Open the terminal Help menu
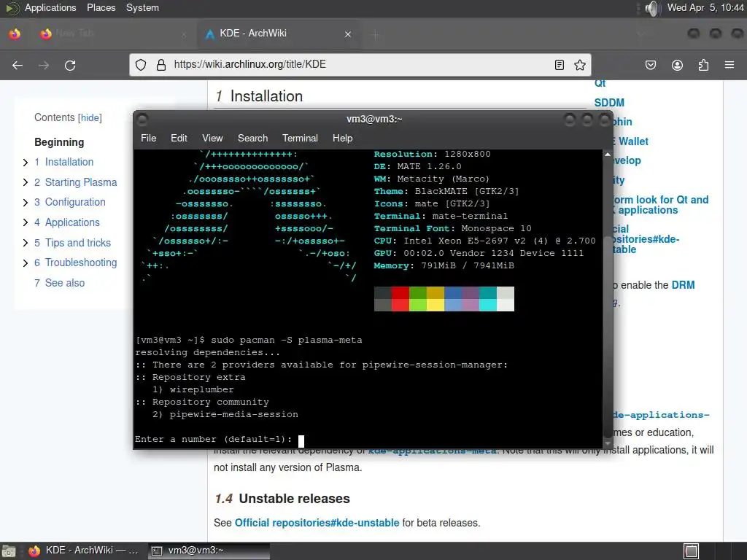 point(342,138)
